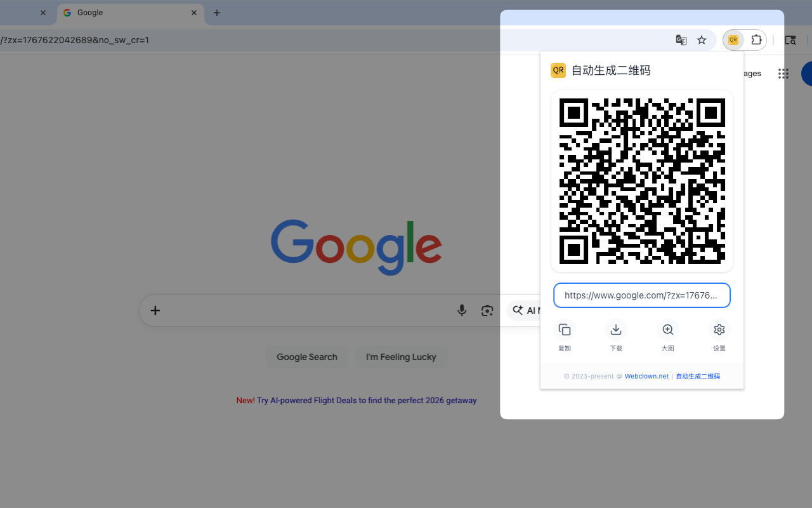The height and width of the screenshot is (508, 812).
Task: Close the first partially visible tab
Action: coord(43,13)
